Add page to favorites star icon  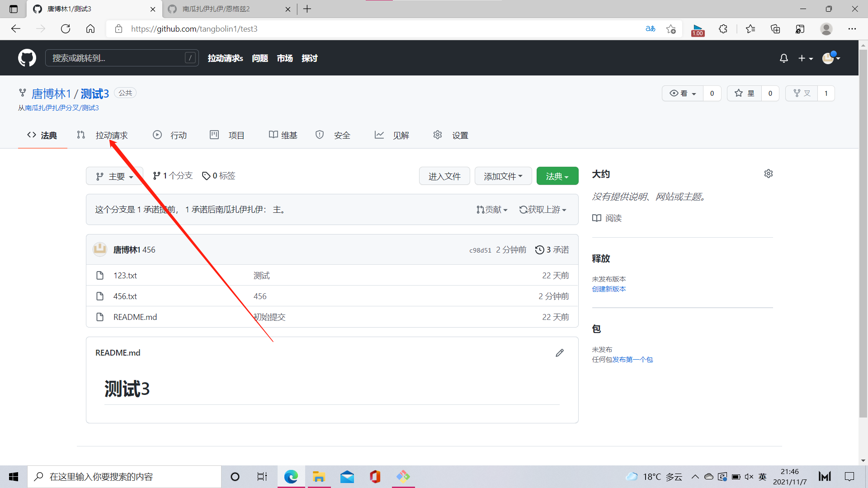pos(671,29)
